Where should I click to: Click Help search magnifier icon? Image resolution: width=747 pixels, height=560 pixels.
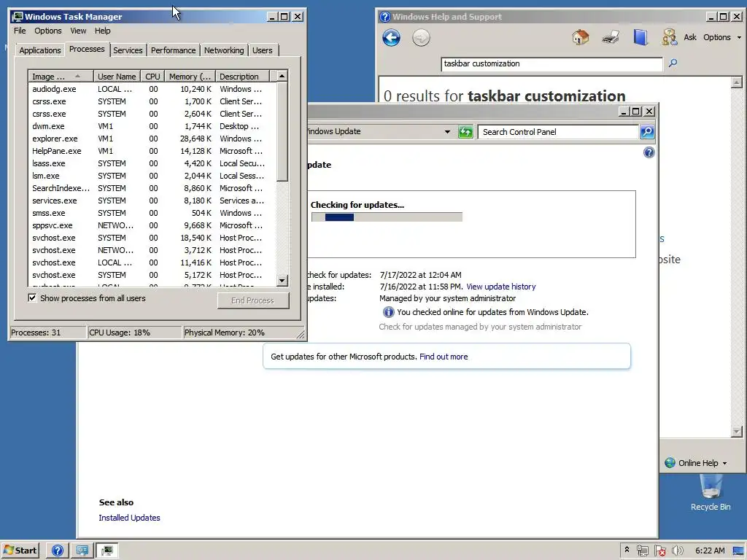(x=673, y=63)
